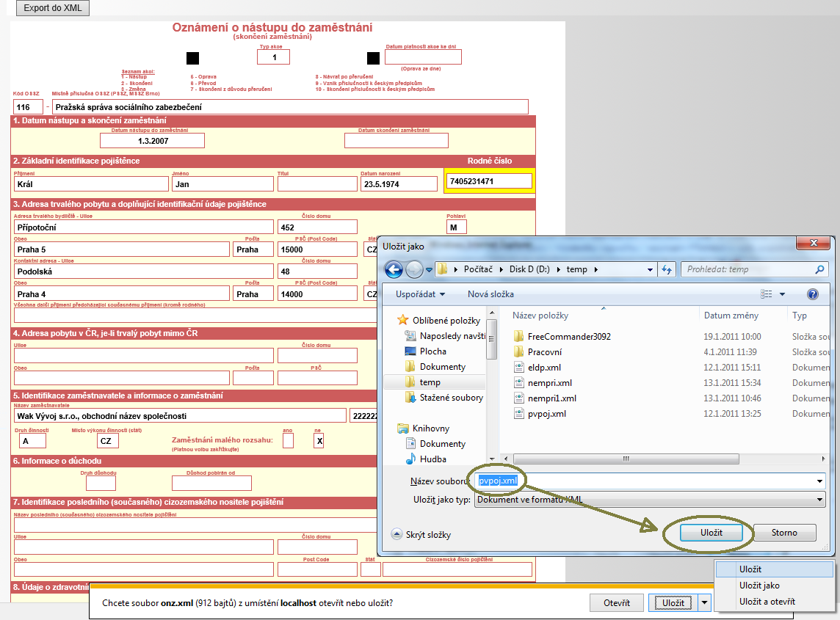Image resolution: width=840 pixels, height=620 pixels.
Task: Click the back navigation arrow in Save dialog
Action: tap(394, 269)
